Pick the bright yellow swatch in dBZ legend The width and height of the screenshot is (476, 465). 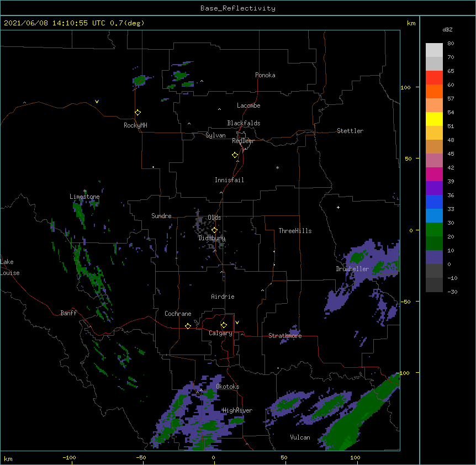[x=434, y=119]
